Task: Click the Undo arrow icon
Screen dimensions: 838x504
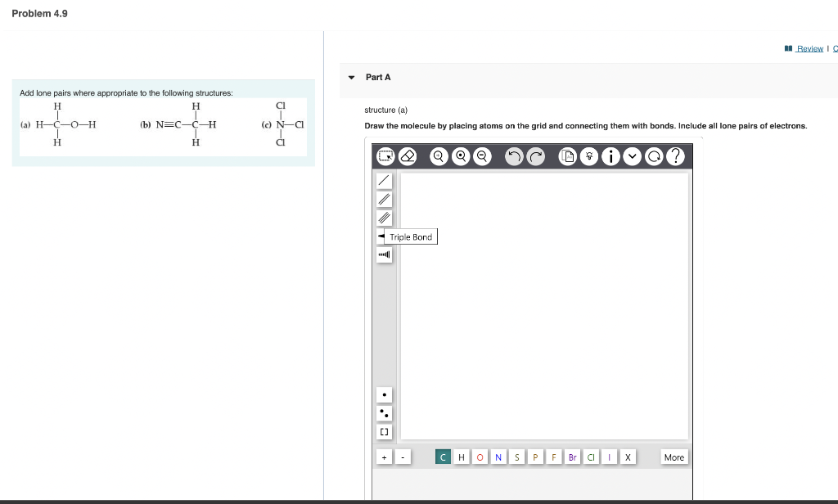Action: click(514, 155)
